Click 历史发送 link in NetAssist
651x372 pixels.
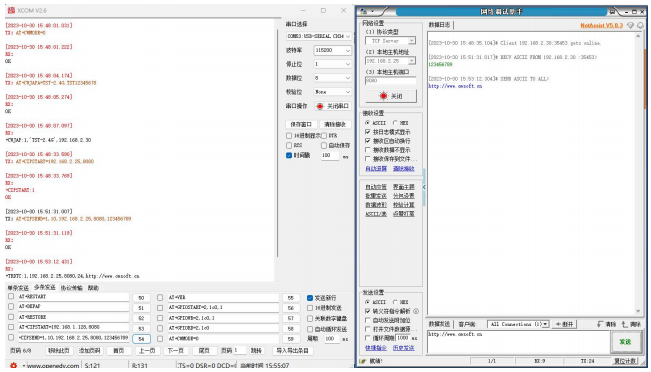pyautogui.click(x=404, y=348)
